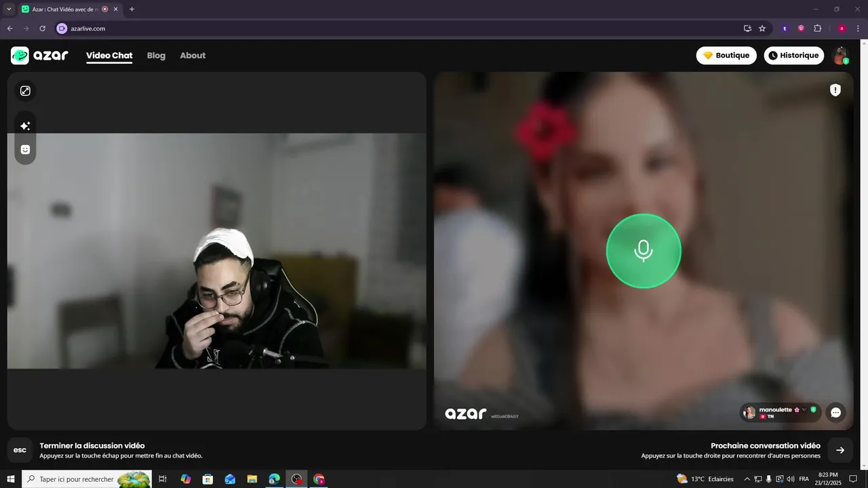Screen dimensions: 868x488
Task: View site information icon in address bar
Action: pos(62,28)
